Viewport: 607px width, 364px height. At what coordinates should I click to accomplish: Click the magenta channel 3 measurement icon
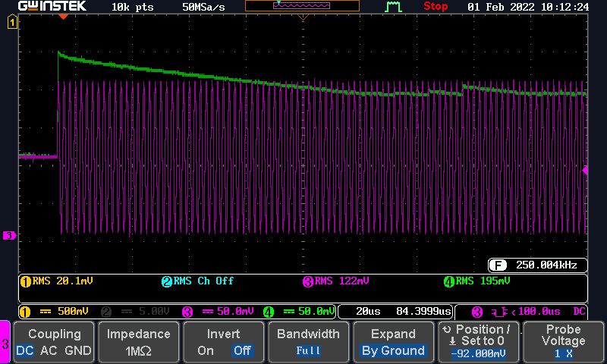pyautogui.click(x=308, y=281)
